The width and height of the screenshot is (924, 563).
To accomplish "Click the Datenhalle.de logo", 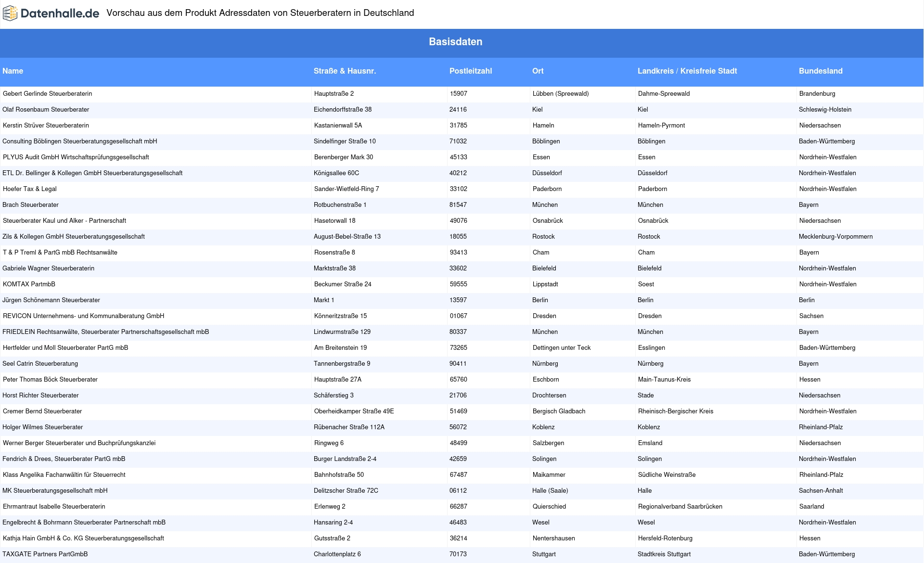I will (51, 13).
